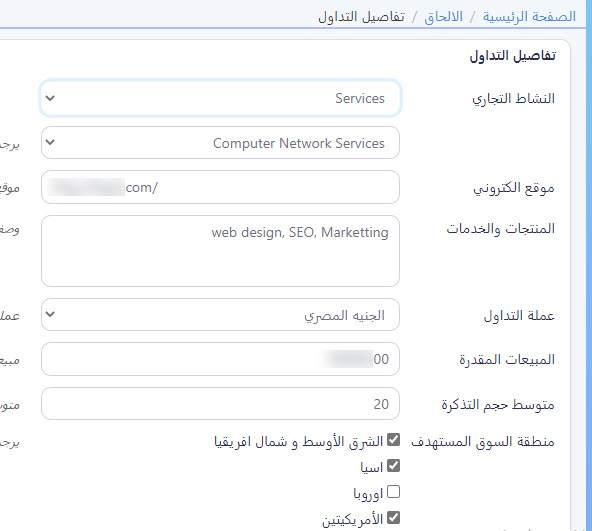Click the موقع الكتروني field label
Screen dimensions: 592x531
pos(514,188)
